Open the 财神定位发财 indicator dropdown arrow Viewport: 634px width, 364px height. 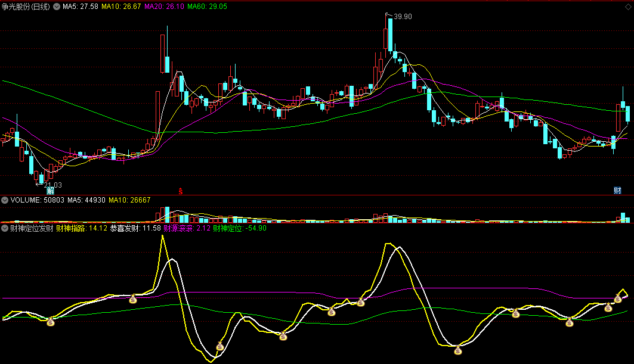(5, 228)
